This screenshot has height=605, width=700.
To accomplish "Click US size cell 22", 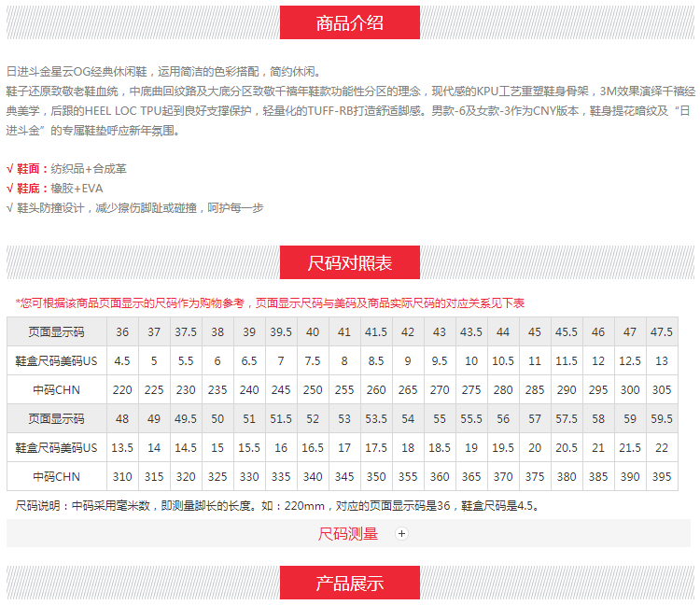I will (661, 447).
